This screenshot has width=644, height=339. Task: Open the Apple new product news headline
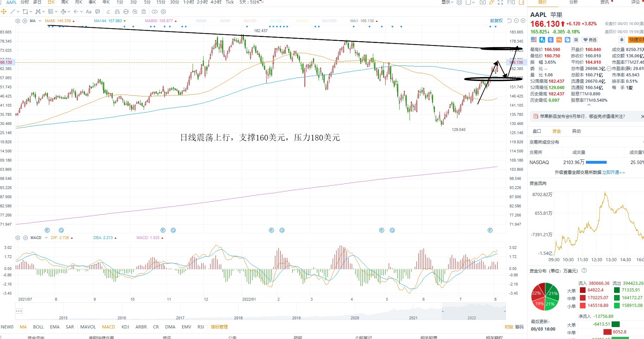click(x=582, y=117)
